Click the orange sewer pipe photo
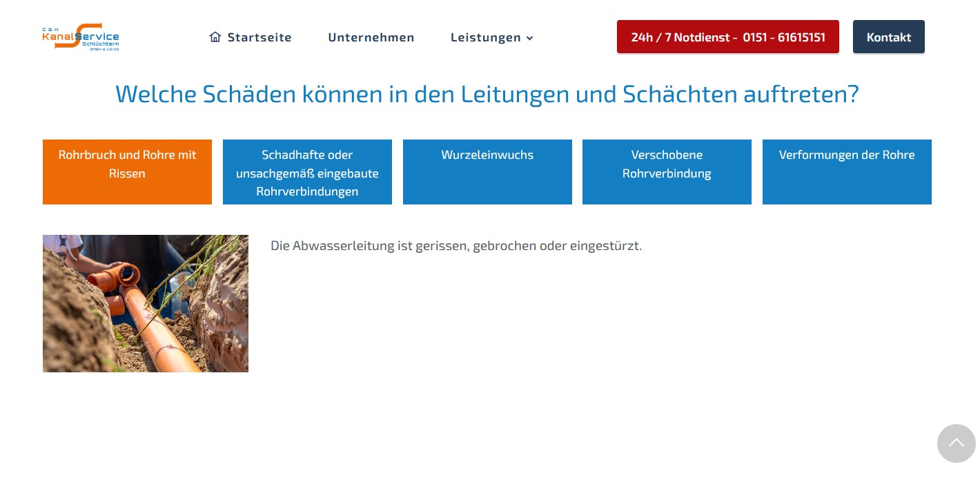This screenshot has width=980, height=478. (x=146, y=303)
